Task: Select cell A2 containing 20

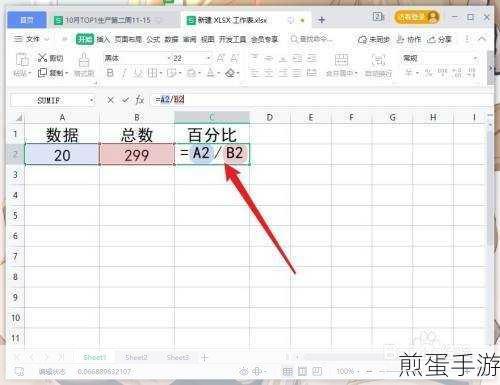Action: click(62, 154)
